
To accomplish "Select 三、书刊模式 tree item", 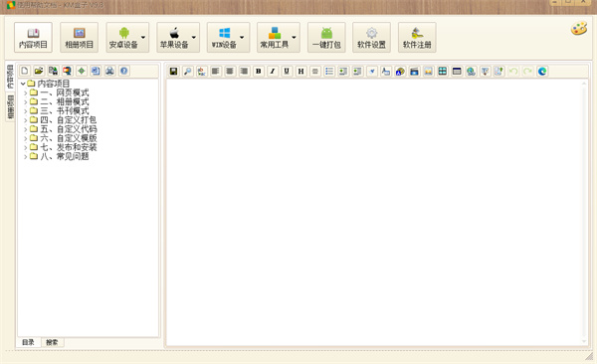I will click(x=65, y=110).
